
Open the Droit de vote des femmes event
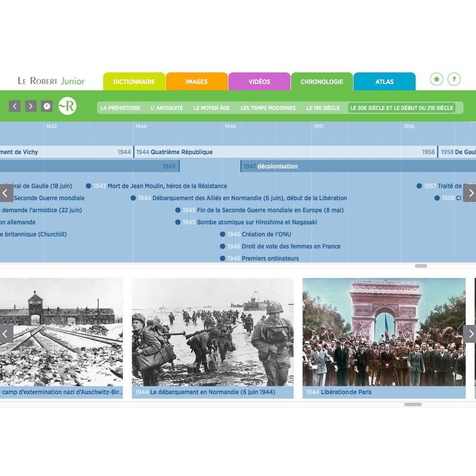[291, 246]
